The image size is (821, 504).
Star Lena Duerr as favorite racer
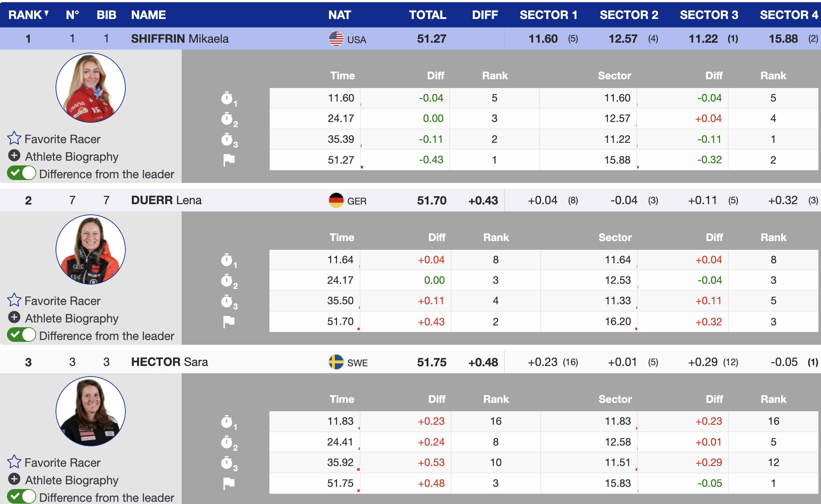tap(14, 300)
